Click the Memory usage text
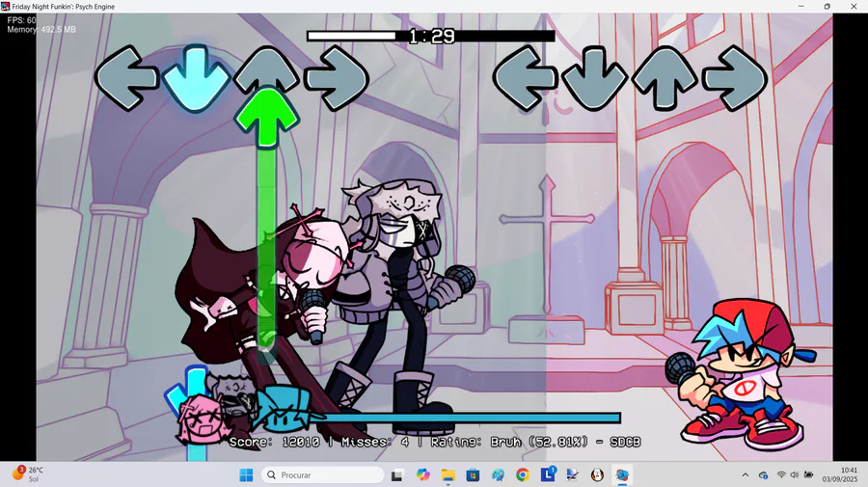The width and height of the screenshot is (868, 487). (41, 29)
